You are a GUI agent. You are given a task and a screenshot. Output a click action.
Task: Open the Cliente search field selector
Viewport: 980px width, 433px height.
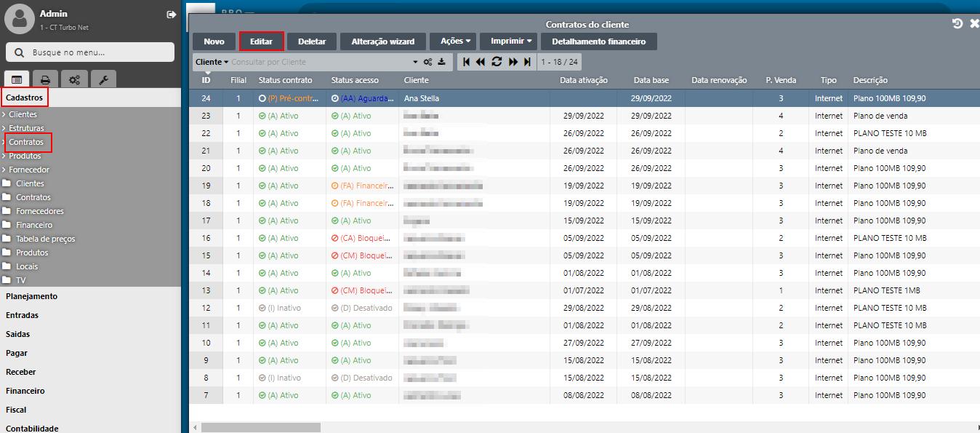pos(212,63)
